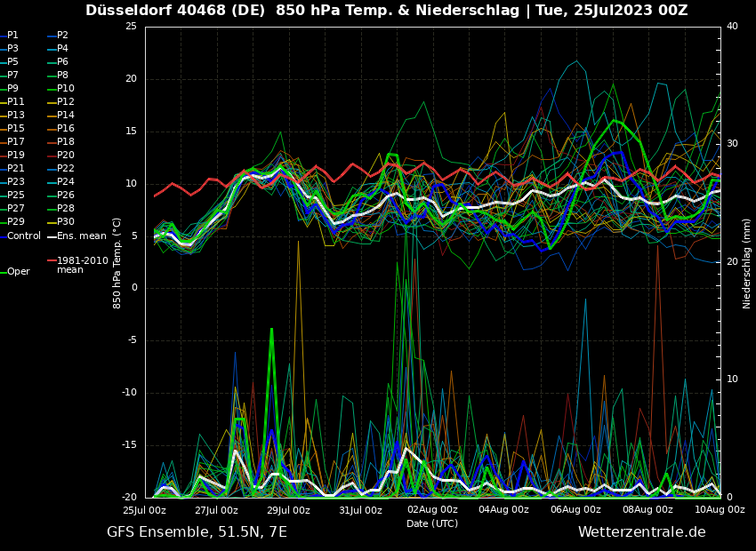Select the P20 legend entry
Viewport: 756px width, 551px height.
coord(66,156)
